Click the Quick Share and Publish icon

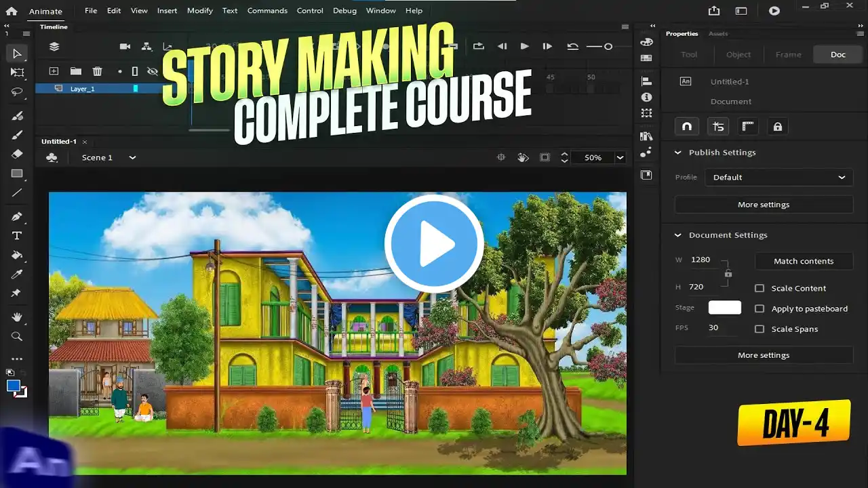714,11
